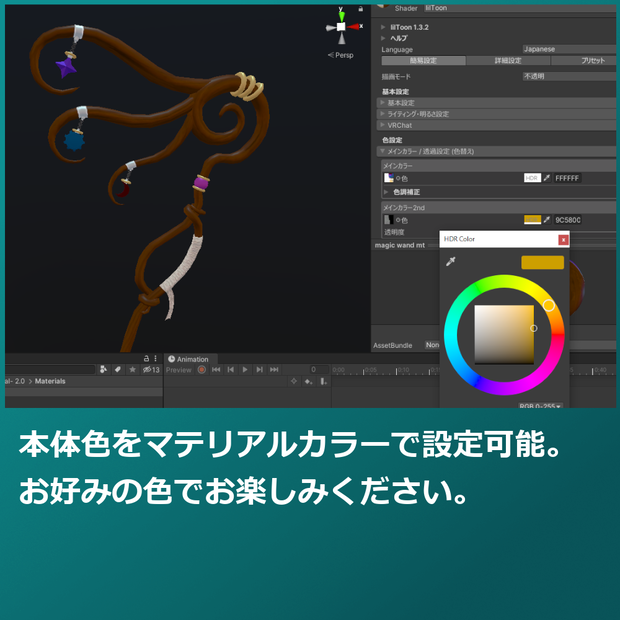Viewport: 620px width, 620px height.
Task: Click the animation record button
Action: coord(202,370)
